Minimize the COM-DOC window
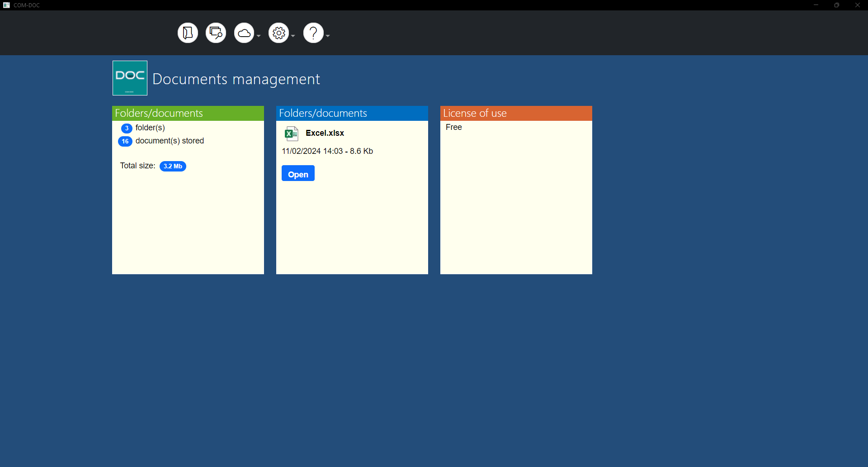868x467 pixels. [x=816, y=5]
